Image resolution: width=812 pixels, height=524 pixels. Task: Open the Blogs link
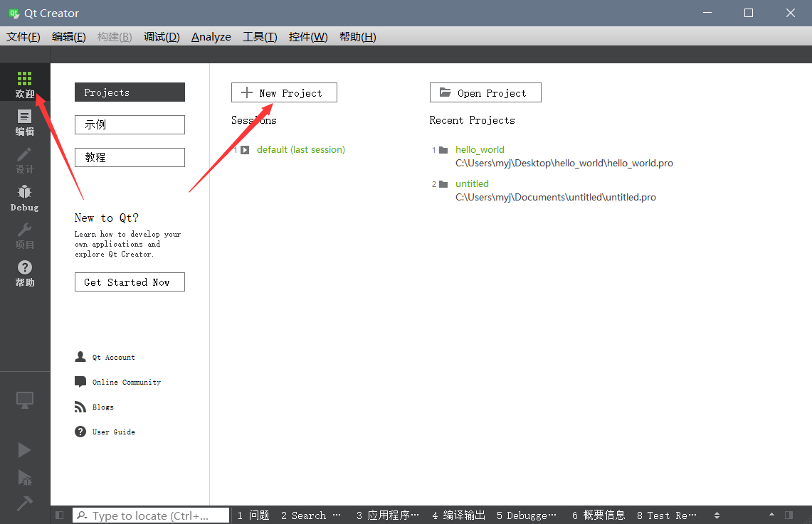point(94,407)
